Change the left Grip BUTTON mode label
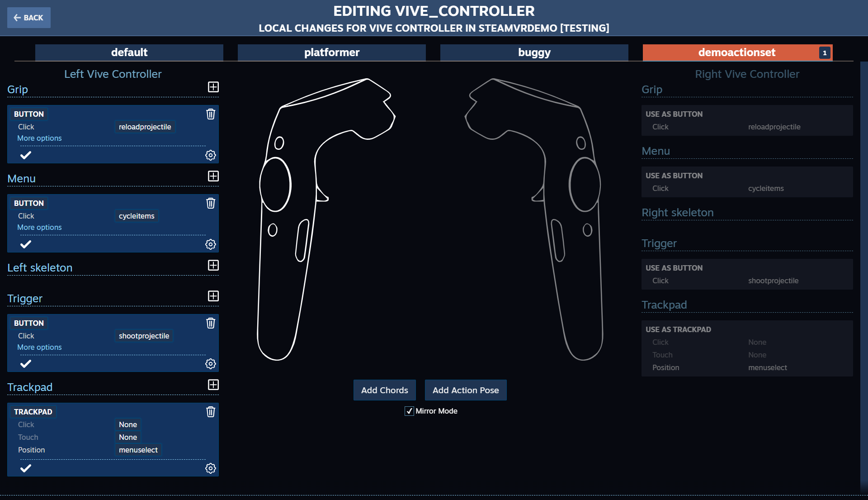The width and height of the screenshot is (868, 500). (29, 114)
